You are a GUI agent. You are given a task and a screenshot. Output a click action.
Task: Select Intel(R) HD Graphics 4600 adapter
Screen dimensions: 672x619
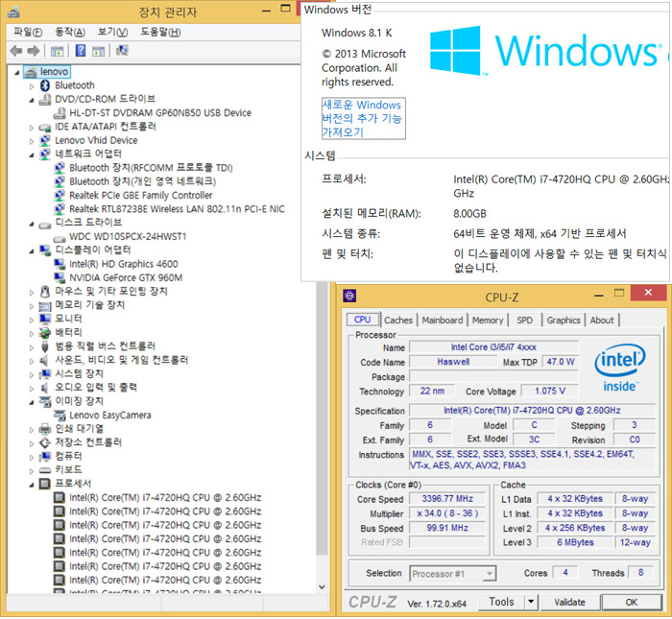click(124, 264)
